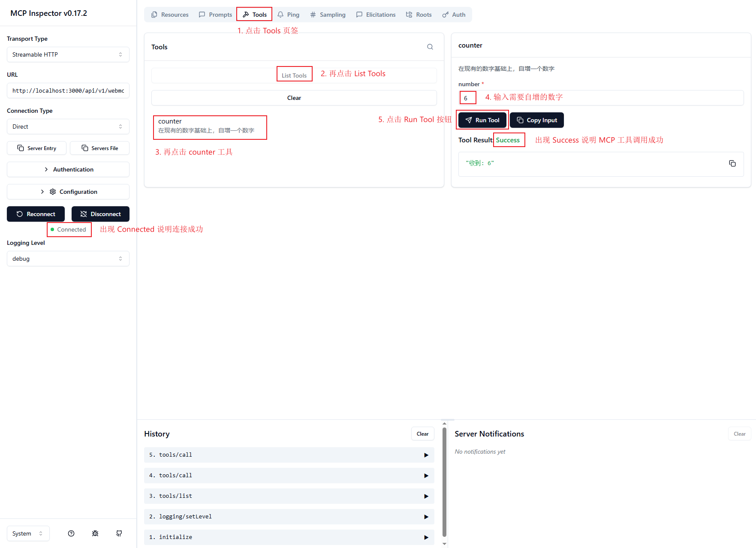Expand the Authentication section
756x548 pixels.
point(68,169)
